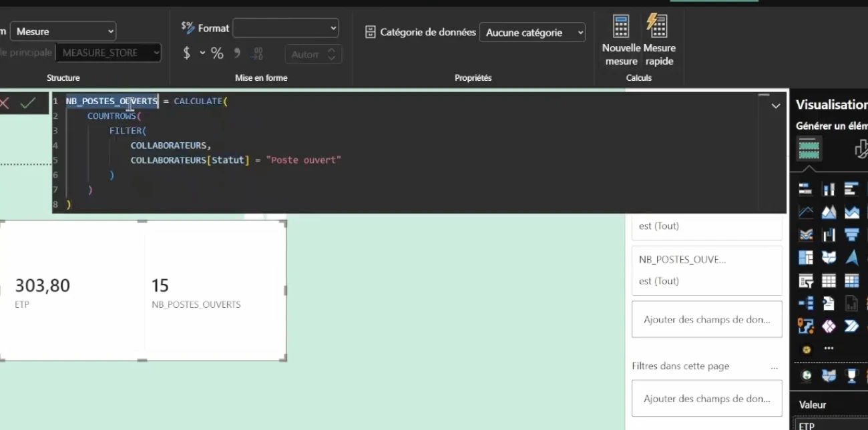Select the area chart visual
This screenshot has height=430, width=868.
[x=829, y=212]
